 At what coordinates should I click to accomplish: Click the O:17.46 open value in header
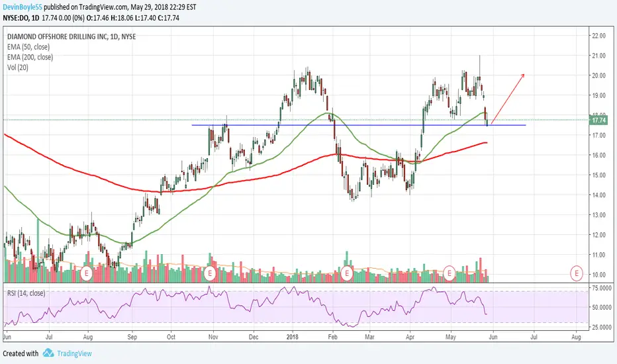(99, 18)
